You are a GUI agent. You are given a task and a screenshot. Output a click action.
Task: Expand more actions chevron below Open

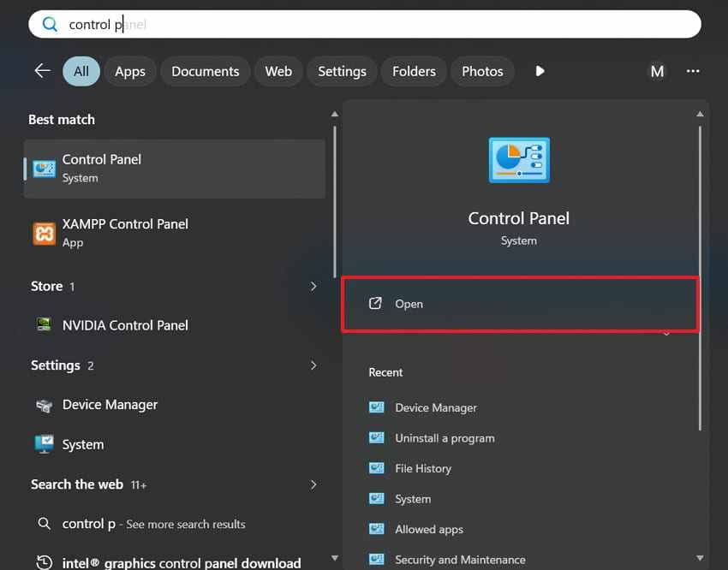click(666, 333)
